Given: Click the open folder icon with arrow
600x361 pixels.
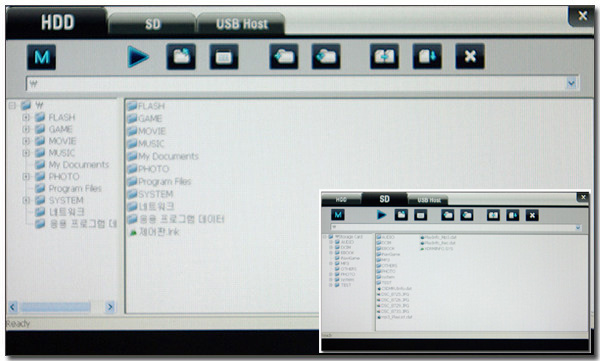Looking at the screenshot, I should click(181, 57).
